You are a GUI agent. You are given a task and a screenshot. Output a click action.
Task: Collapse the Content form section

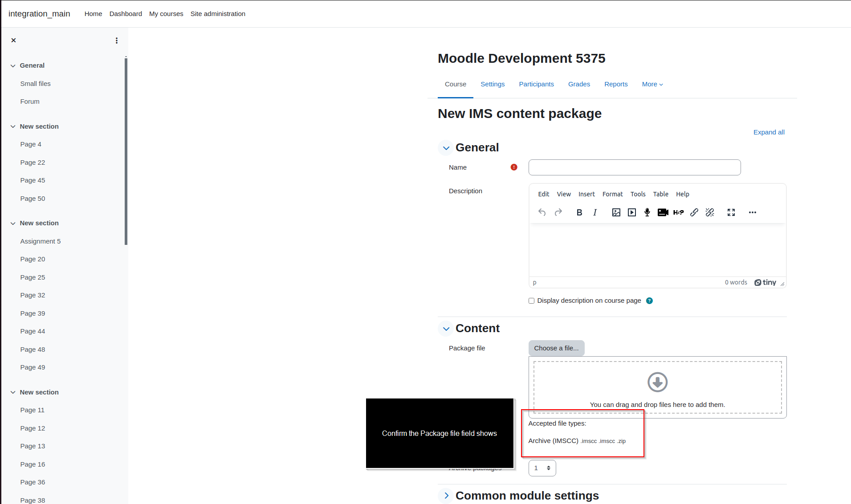[446, 329]
